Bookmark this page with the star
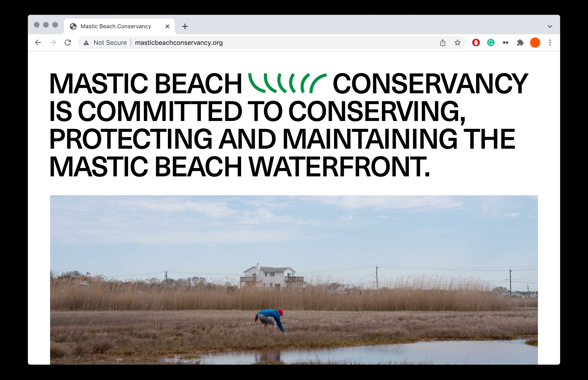Screen dimensions: 588x380 pos(457,43)
